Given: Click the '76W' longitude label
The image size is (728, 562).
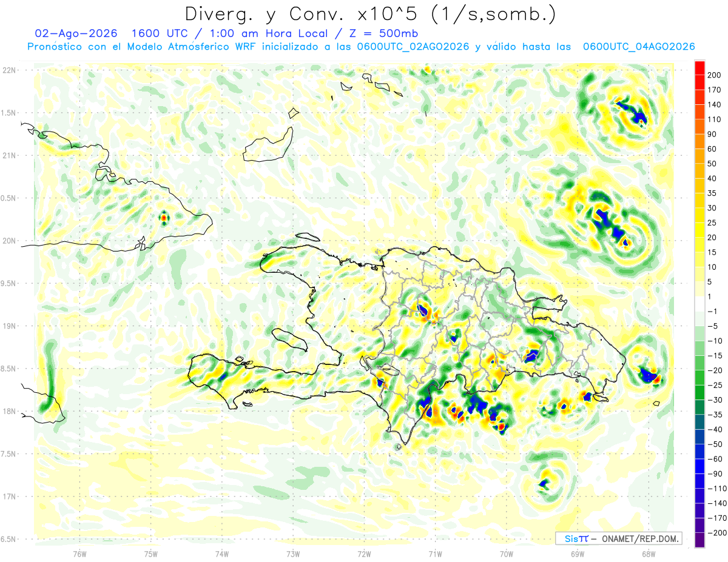Looking at the screenshot, I should tap(79, 554).
